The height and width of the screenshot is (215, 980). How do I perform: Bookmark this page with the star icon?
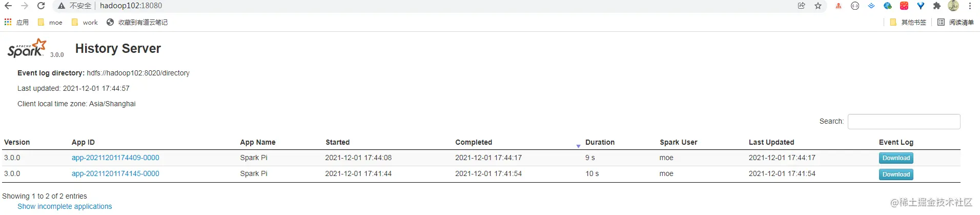coord(818,6)
